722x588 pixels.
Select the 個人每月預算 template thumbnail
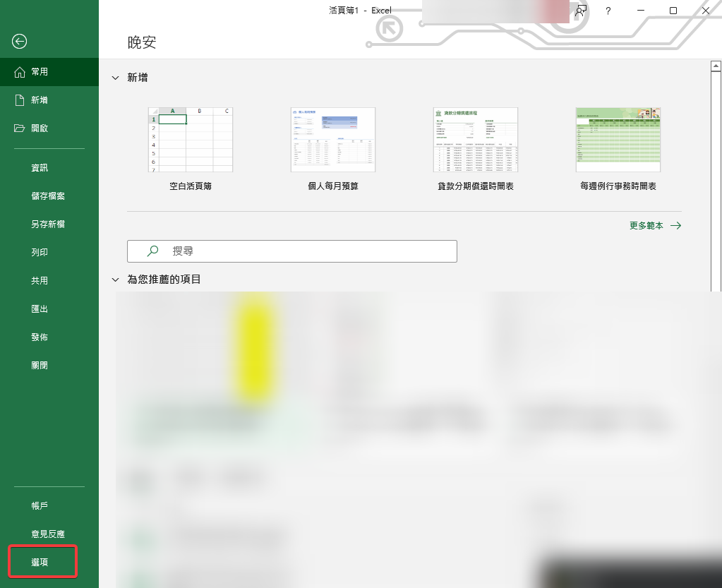[x=333, y=140]
